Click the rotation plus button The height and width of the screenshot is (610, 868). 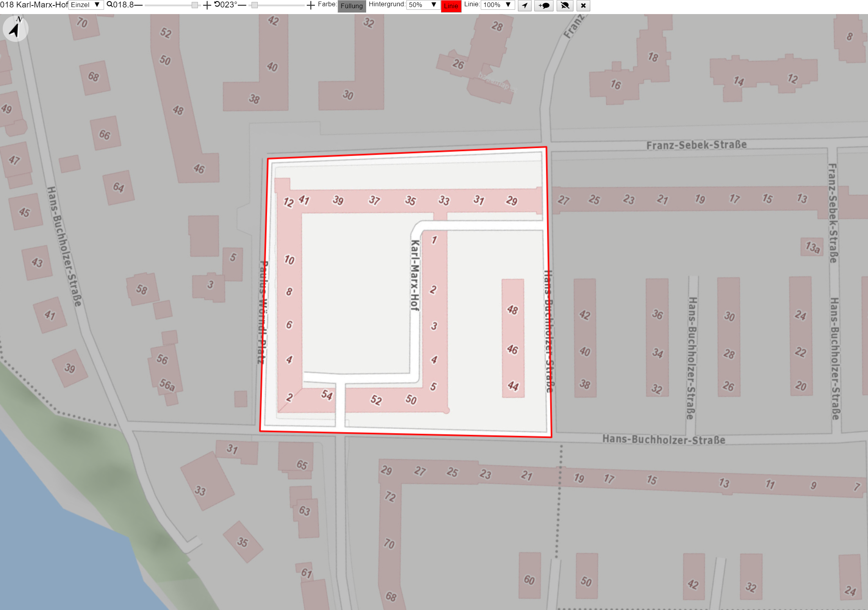pyautogui.click(x=311, y=5)
